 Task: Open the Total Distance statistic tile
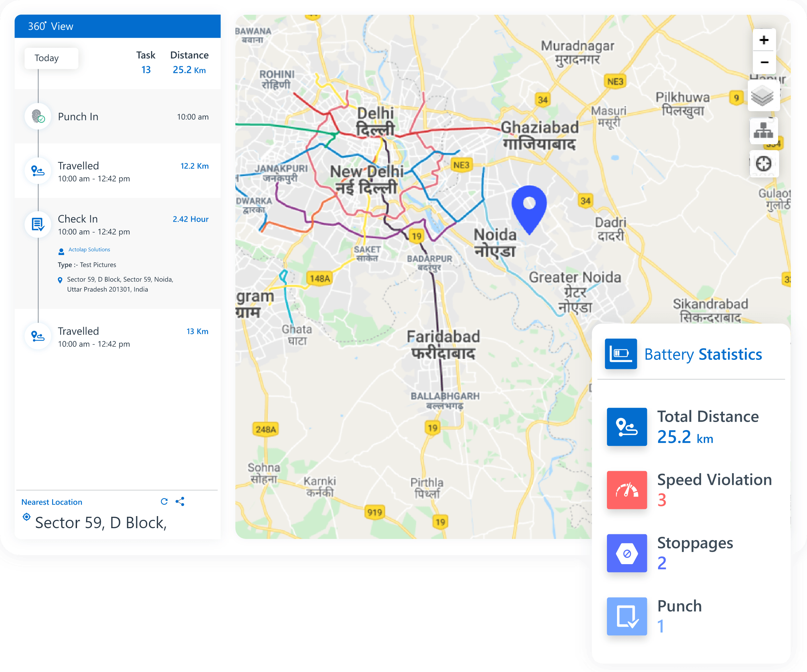[x=626, y=426]
